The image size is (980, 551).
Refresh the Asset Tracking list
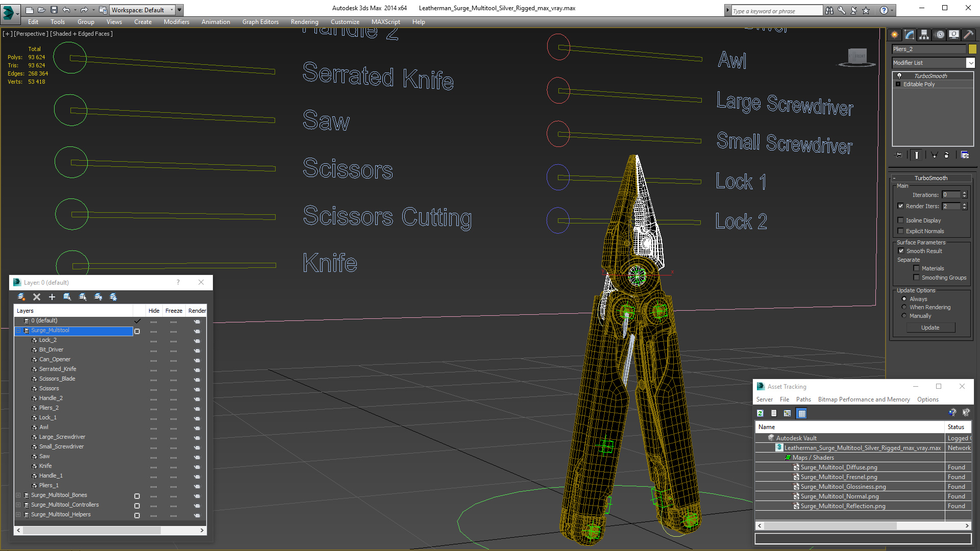tap(760, 413)
